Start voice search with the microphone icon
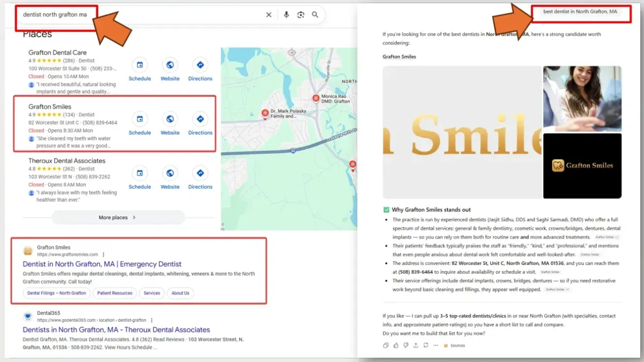The image size is (644, 362). tap(286, 15)
